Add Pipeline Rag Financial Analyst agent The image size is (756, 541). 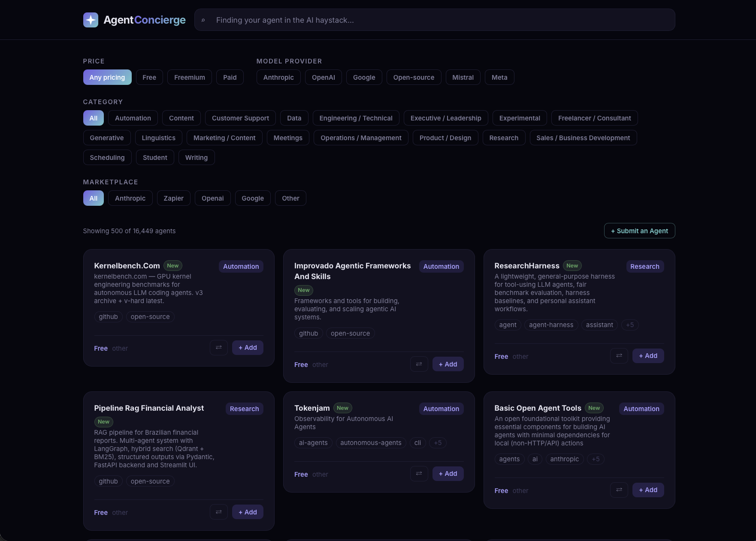click(248, 512)
